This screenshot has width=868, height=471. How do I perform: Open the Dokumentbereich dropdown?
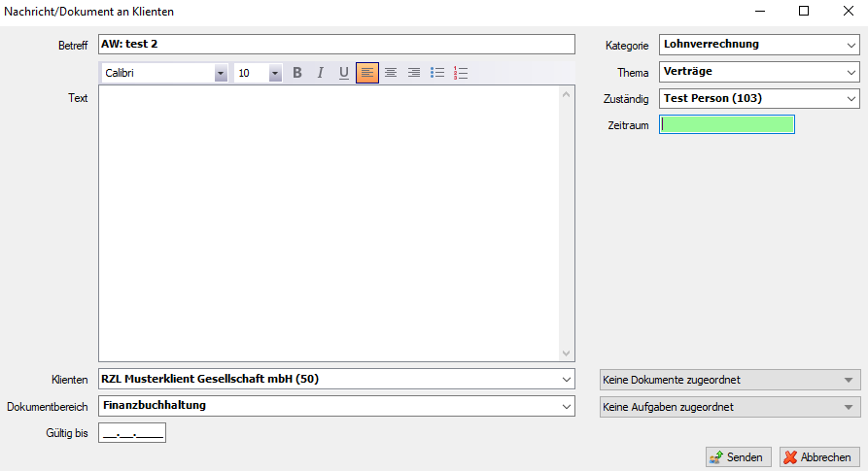coord(567,406)
